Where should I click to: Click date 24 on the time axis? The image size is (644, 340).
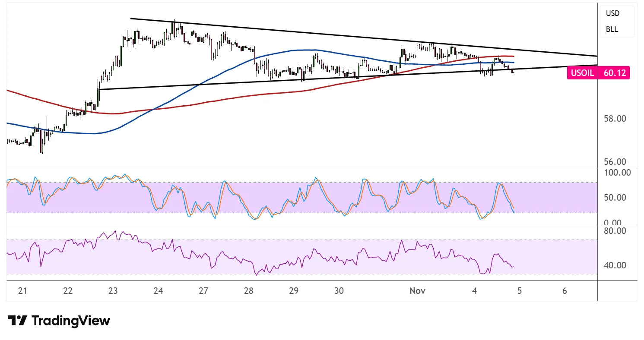[158, 291]
